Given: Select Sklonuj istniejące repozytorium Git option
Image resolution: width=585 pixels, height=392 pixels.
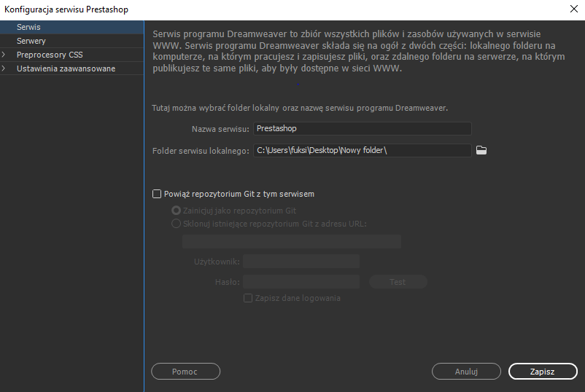Looking at the screenshot, I should click(176, 224).
